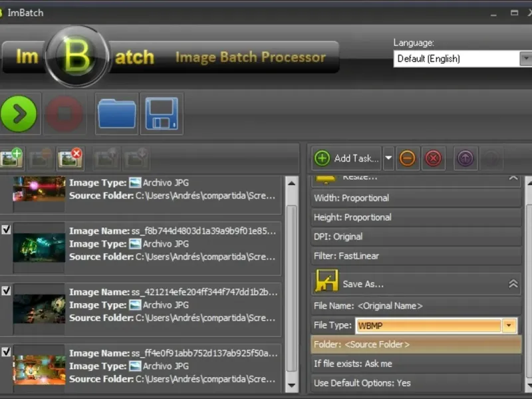
Task: Save task list with floppy disk icon
Action: 162,114
